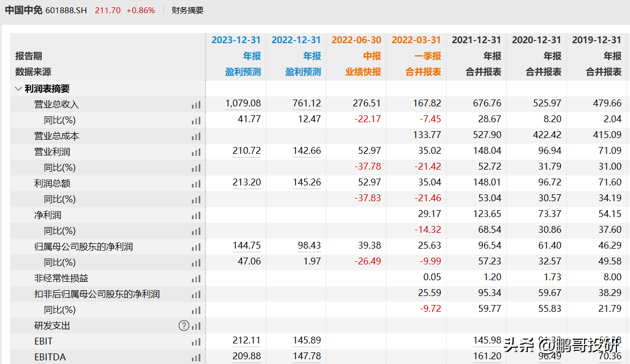This screenshot has width=630, height=364.
Task: Click the price change +0.86%
Action: (141, 11)
